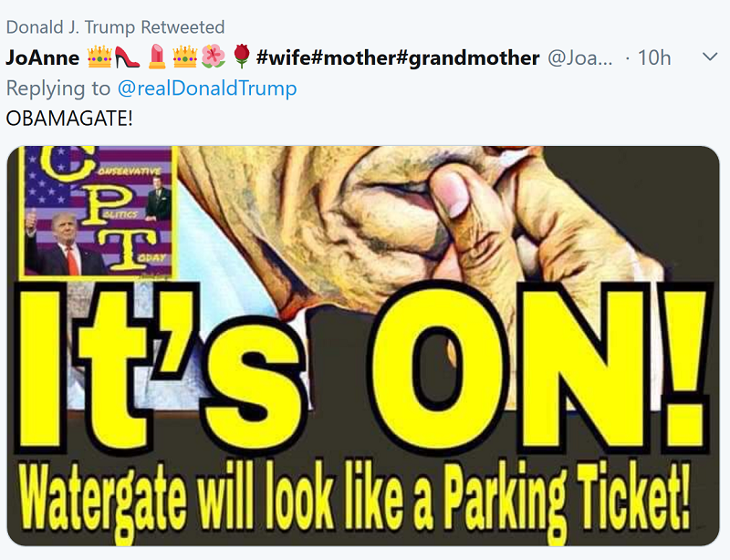Click the "Donald J. Trump Retweeted" label
730x560 pixels.
click(115, 27)
